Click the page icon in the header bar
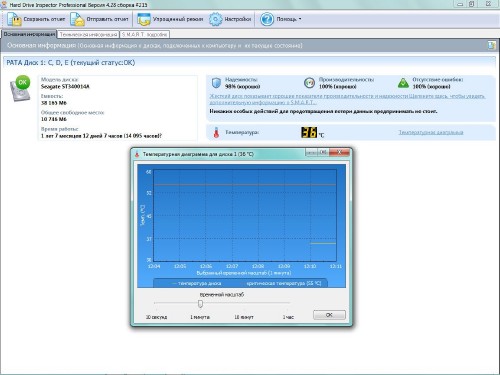The image size is (500, 375). point(491,45)
